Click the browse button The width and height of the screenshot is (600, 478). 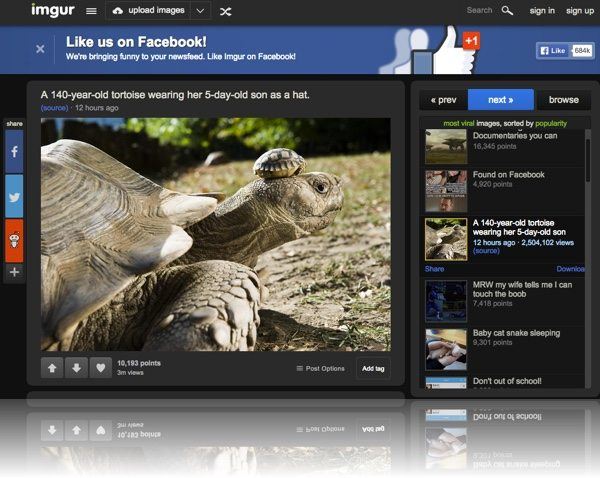coord(564,100)
